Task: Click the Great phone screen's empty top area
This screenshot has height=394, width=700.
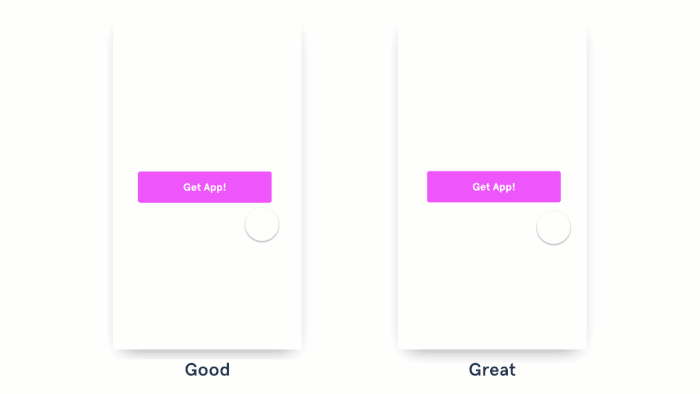Action: click(x=492, y=94)
